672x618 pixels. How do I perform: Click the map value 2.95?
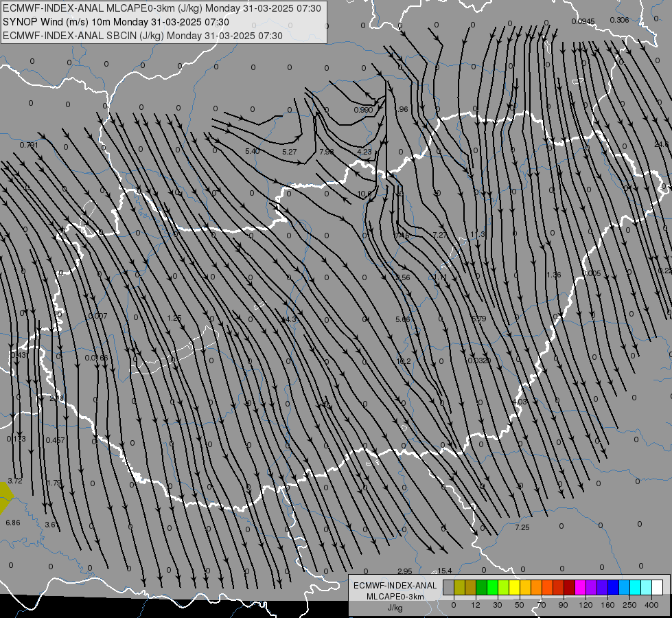coord(405,571)
